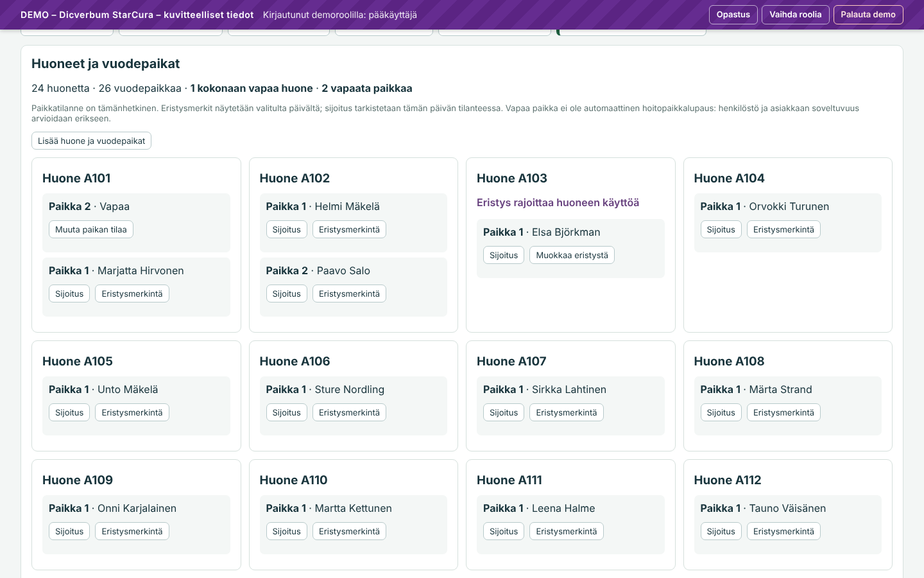924x578 pixels.
Task: Reset demo with Palauta demo
Action: tap(868, 15)
